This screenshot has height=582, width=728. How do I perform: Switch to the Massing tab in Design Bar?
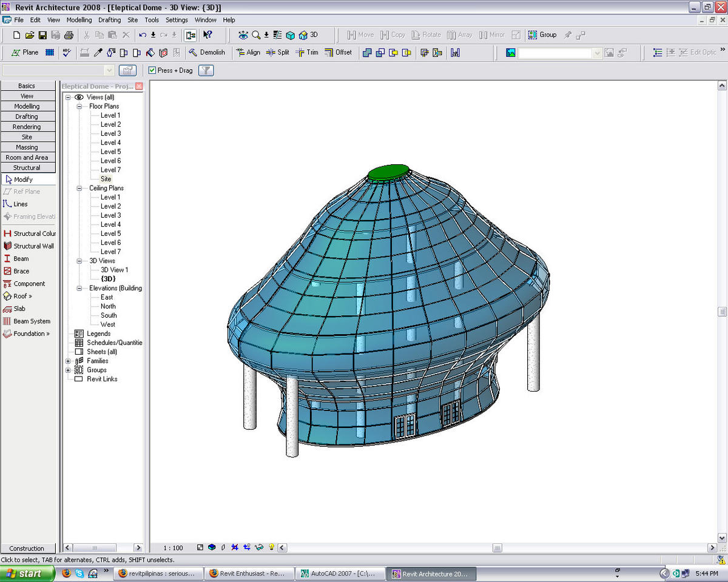tap(28, 147)
